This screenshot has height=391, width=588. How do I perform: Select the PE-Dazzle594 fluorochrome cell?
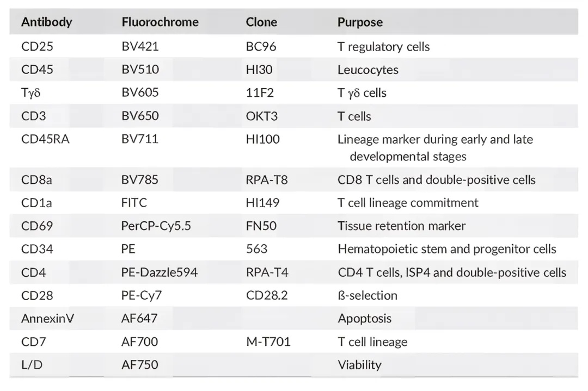[x=160, y=272]
